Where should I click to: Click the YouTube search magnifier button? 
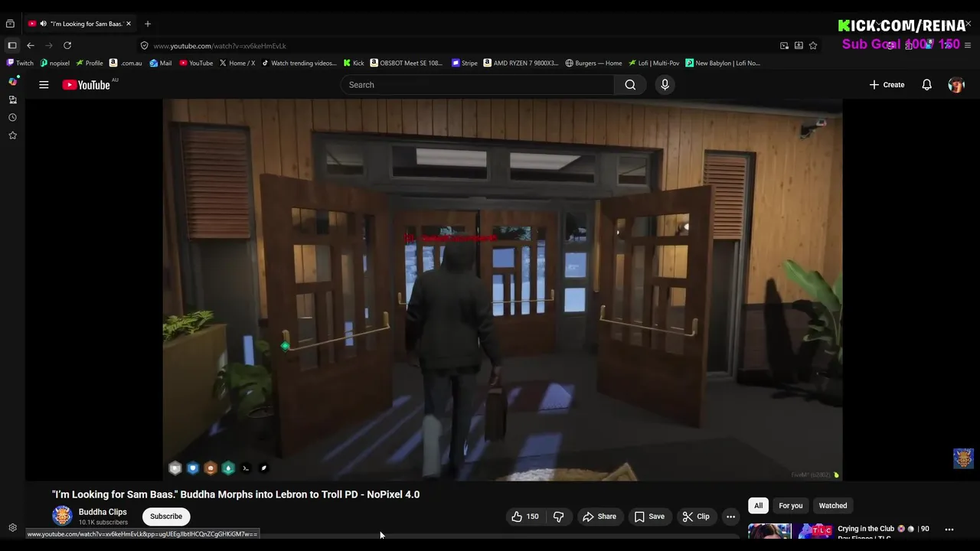[630, 85]
